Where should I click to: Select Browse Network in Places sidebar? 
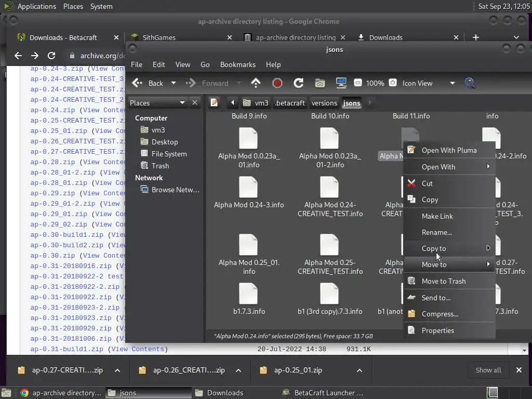coord(170,190)
